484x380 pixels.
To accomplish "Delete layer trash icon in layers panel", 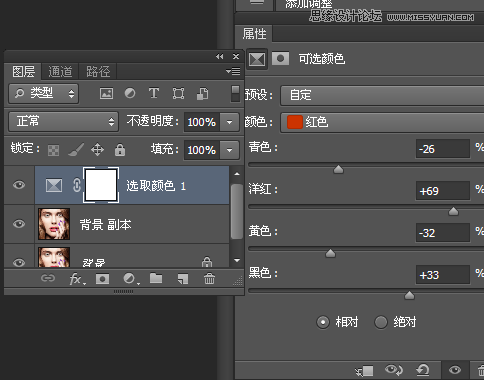I will coord(209,278).
